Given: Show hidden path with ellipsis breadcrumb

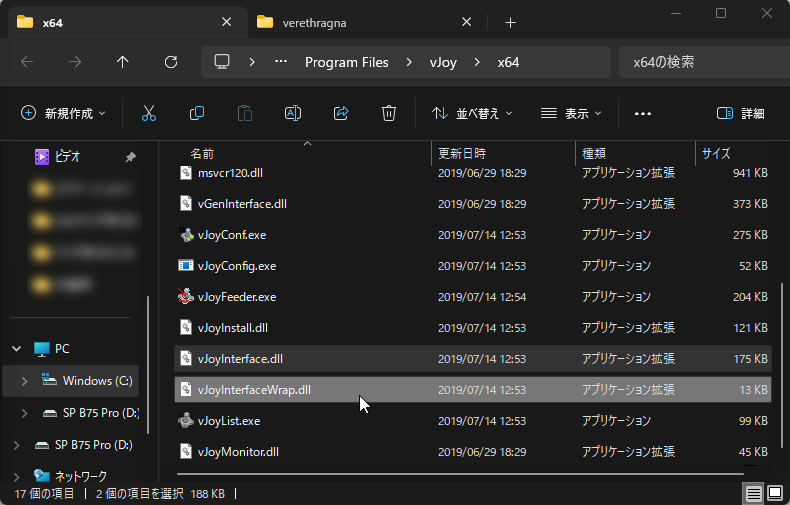Looking at the screenshot, I should coord(281,61).
